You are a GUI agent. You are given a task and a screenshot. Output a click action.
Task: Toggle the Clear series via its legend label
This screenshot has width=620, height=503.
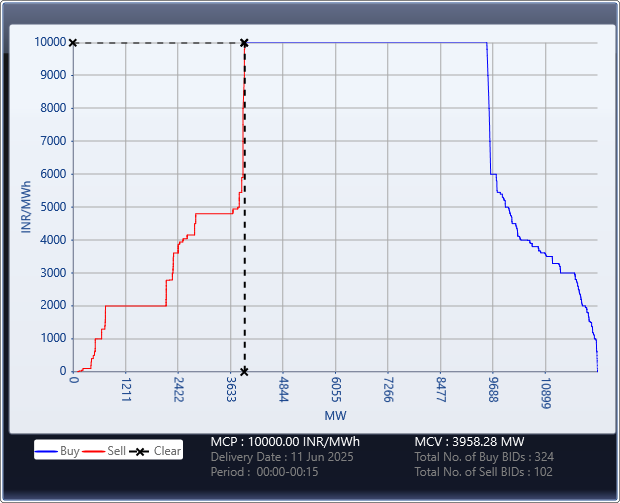pos(167,451)
